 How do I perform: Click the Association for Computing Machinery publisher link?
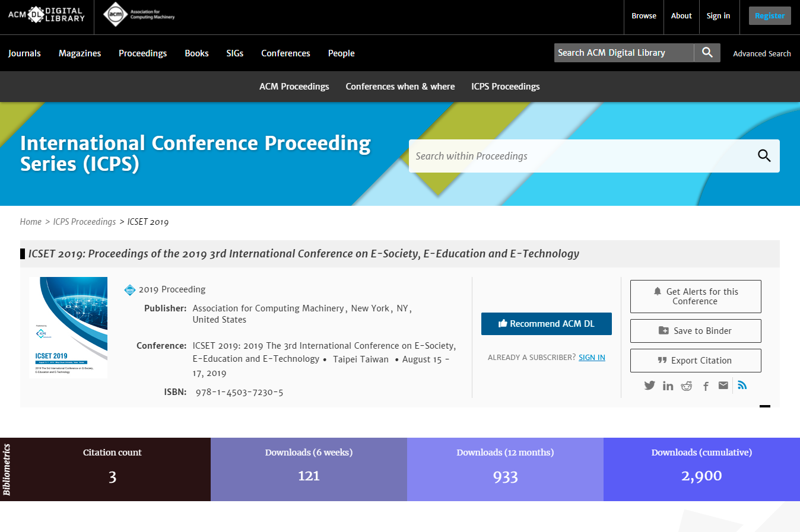tap(268, 308)
